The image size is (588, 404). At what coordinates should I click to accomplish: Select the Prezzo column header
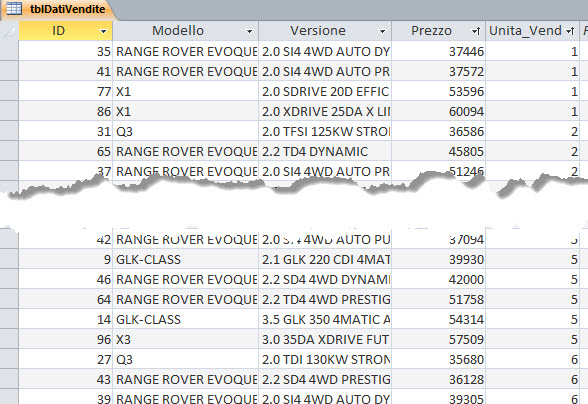click(x=439, y=31)
